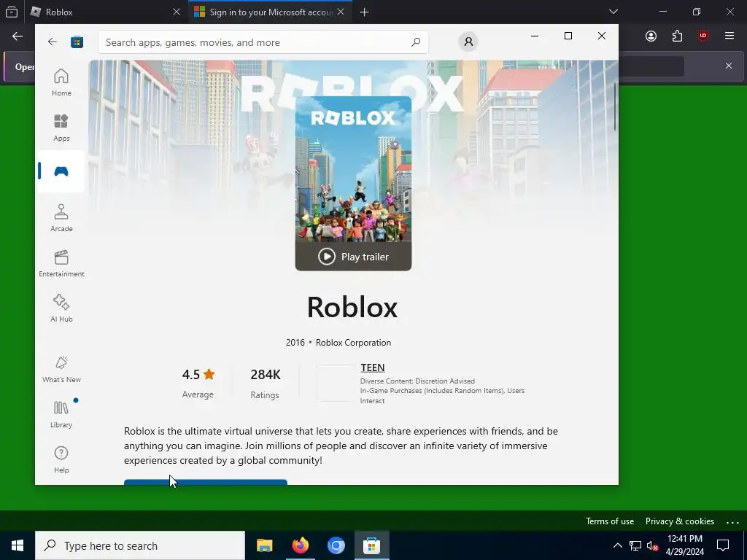Click the muted volume tray icon
The width and height of the screenshot is (747, 560).
tap(652, 545)
